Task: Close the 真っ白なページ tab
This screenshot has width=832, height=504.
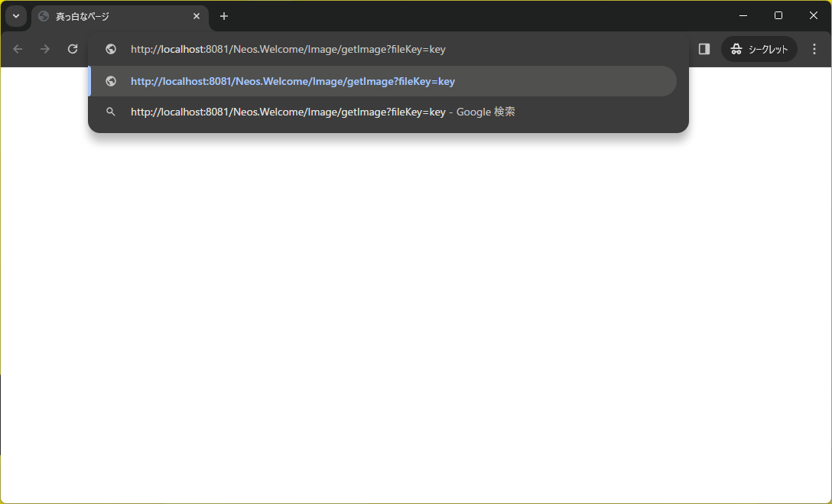Action: tap(197, 17)
